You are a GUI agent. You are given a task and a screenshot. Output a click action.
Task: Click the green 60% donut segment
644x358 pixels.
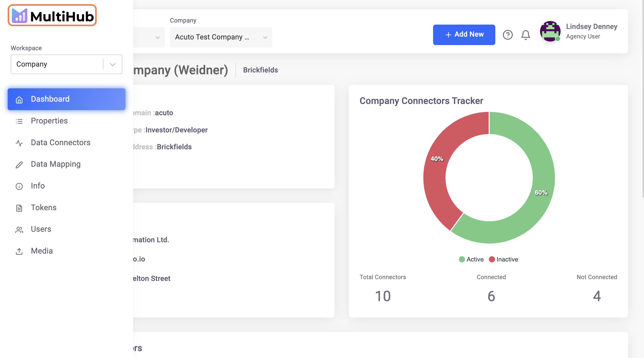click(x=541, y=193)
